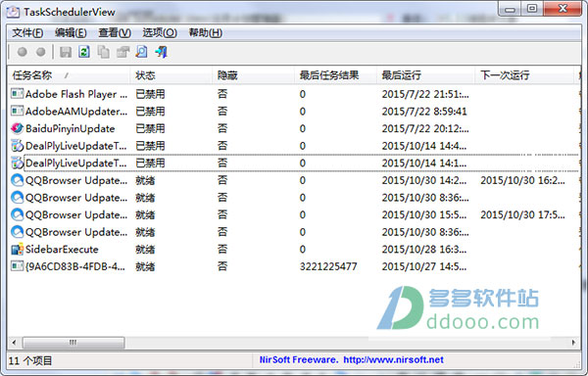Viewport: 588px width, 376px height.
Task: Click the SidebarExecute task icon
Action: [x=17, y=249]
